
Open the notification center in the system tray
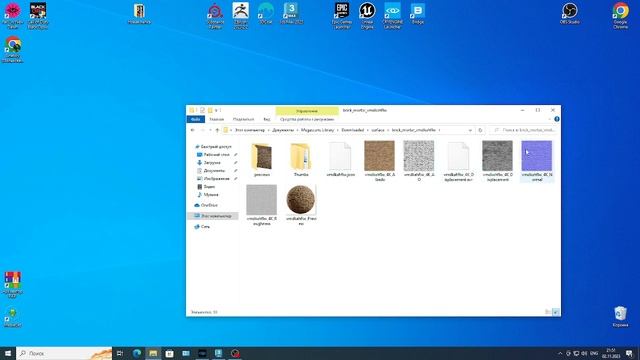click(x=630, y=353)
